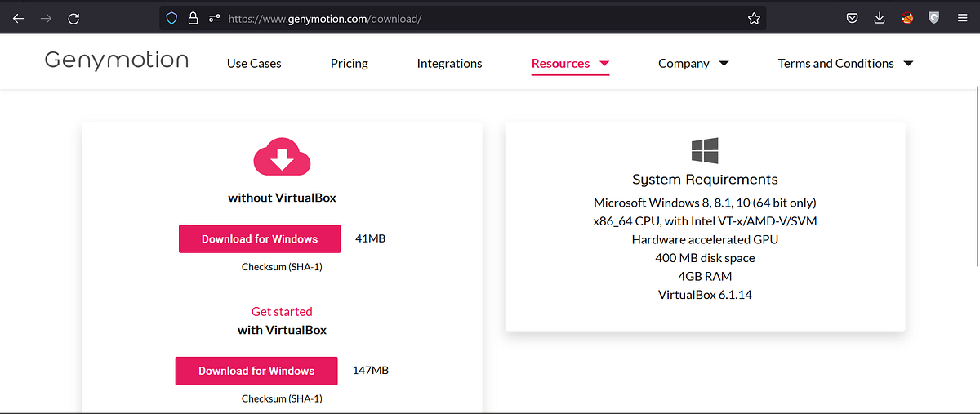980x414 pixels.
Task: Click the 41MB file size text
Action: (x=370, y=239)
